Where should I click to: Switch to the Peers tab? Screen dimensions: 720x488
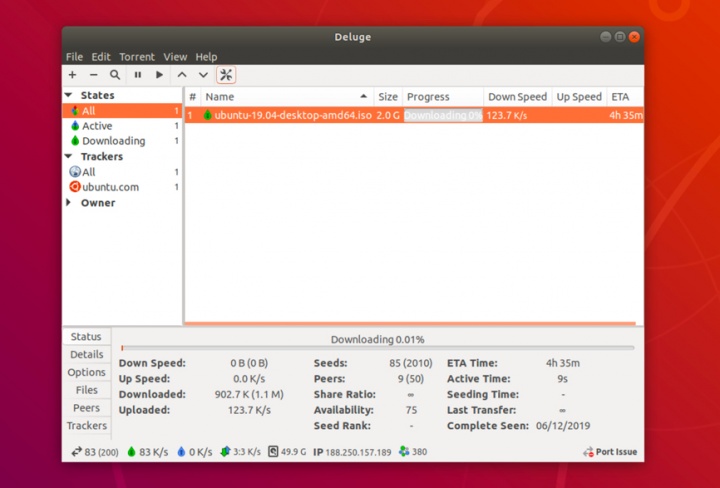pos(87,408)
